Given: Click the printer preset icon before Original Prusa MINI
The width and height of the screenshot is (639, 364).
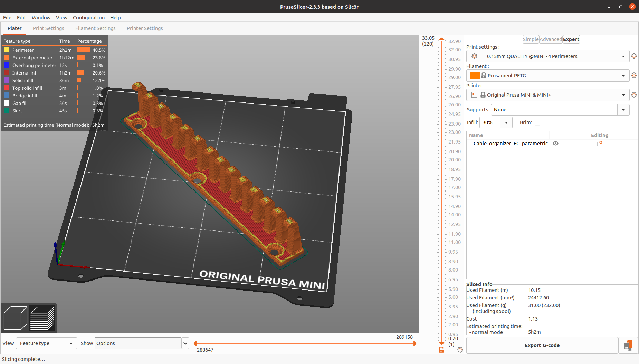Looking at the screenshot, I should pos(475,95).
